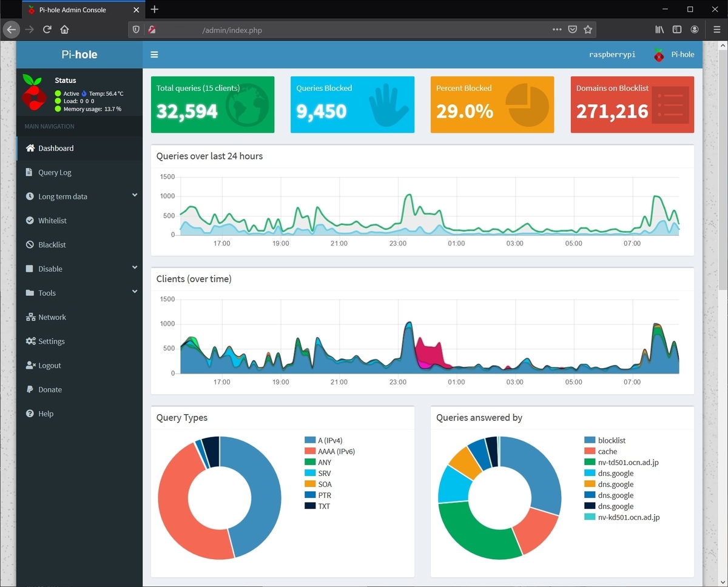Image resolution: width=728 pixels, height=587 pixels.
Task: Click the Logout user icon
Action: pyautogui.click(x=30, y=365)
